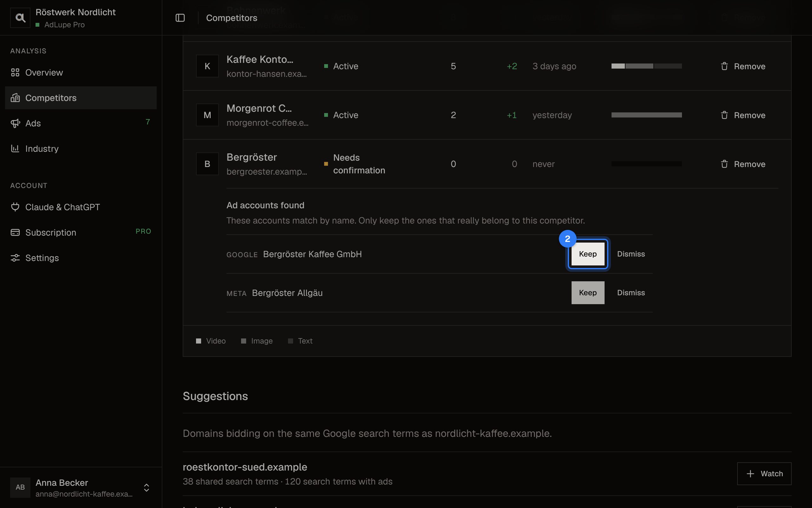Click the Subscription card icon
The height and width of the screenshot is (508, 812).
15,232
